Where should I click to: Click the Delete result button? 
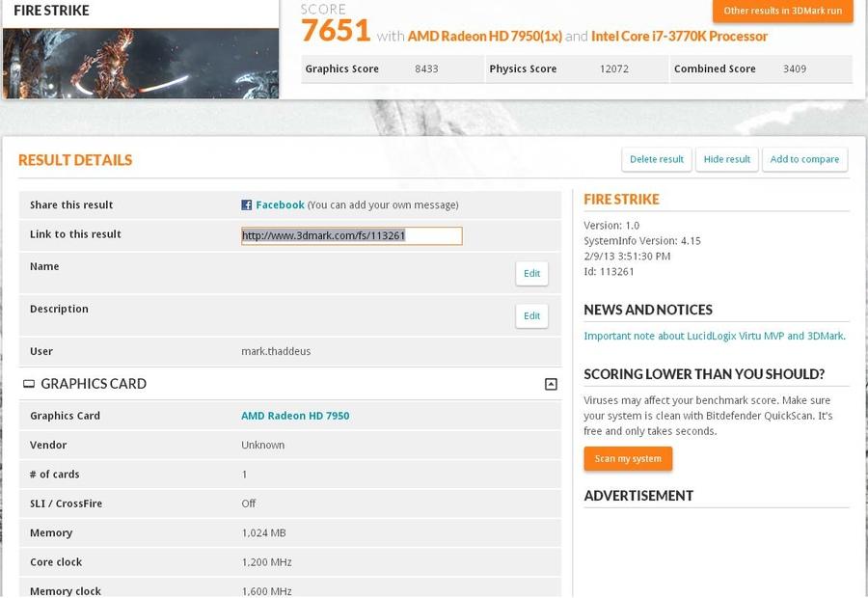pyautogui.click(x=657, y=159)
